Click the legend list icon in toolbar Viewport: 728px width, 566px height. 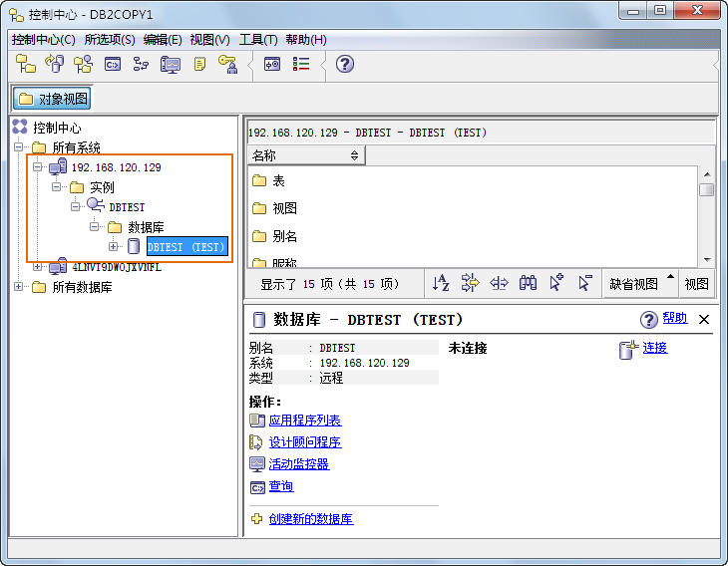coord(301,64)
